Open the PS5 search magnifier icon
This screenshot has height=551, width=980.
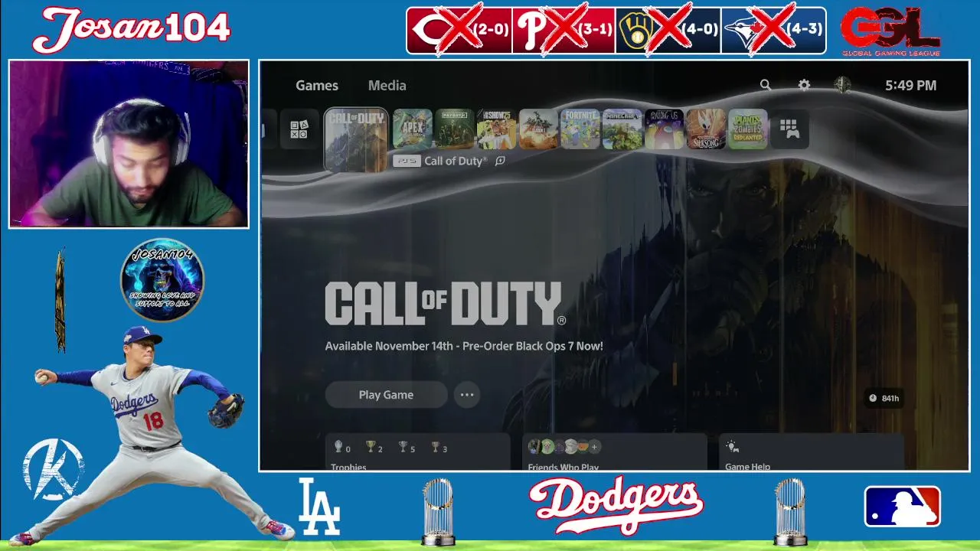click(x=765, y=85)
